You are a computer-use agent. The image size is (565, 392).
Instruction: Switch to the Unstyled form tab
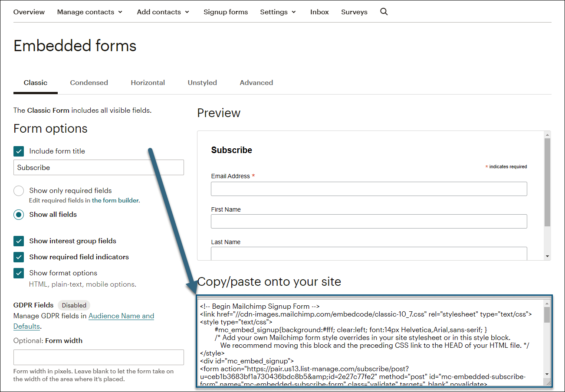(x=202, y=82)
